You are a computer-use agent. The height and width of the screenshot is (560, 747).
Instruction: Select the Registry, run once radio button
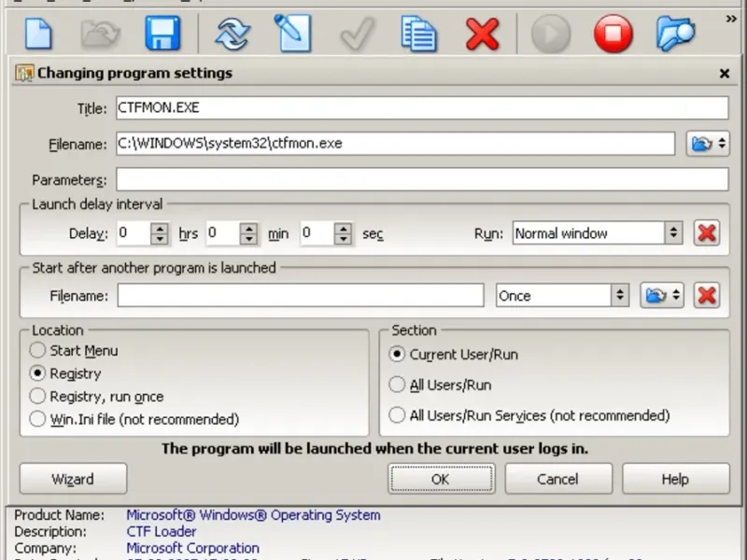pos(37,396)
